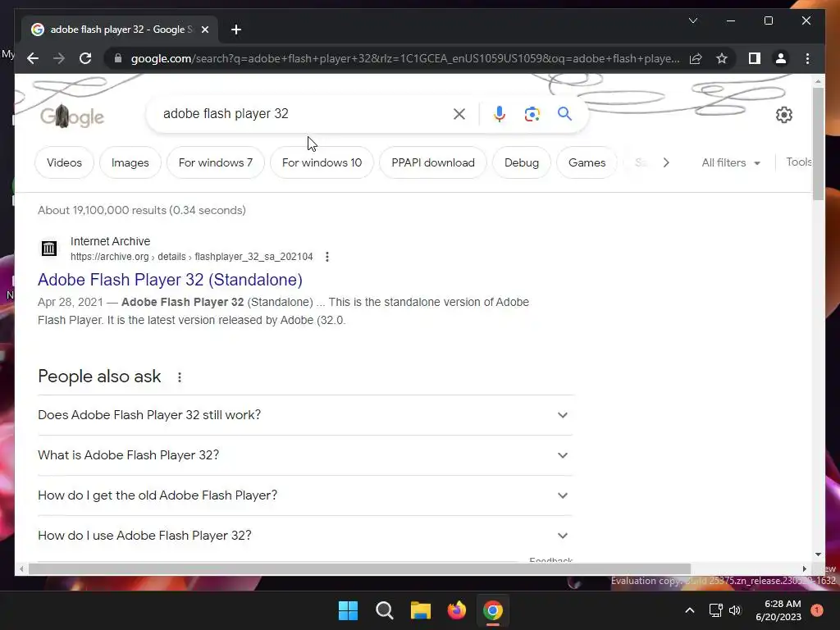This screenshot has height=630, width=840.
Task: Open Google quick settings gear
Action: pos(783,115)
